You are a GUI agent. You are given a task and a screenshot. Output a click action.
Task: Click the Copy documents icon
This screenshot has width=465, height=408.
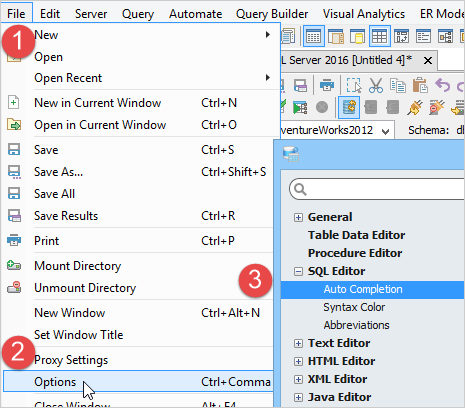click(x=398, y=85)
